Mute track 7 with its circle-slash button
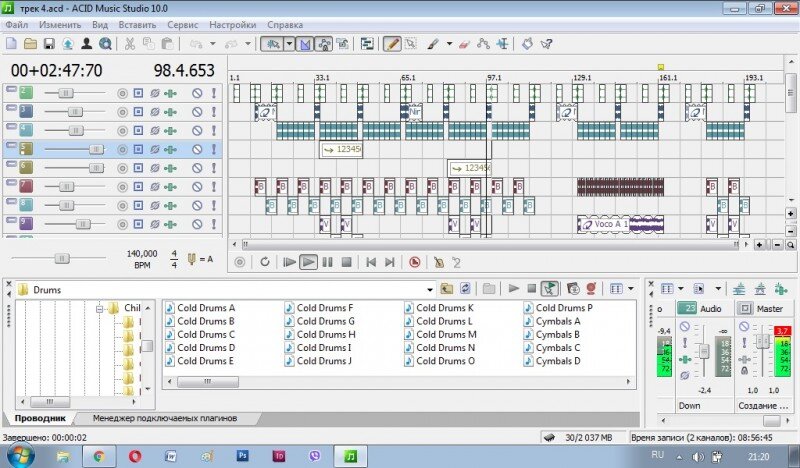This screenshot has height=468, width=800. pyautogui.click(x=197, y=187)
